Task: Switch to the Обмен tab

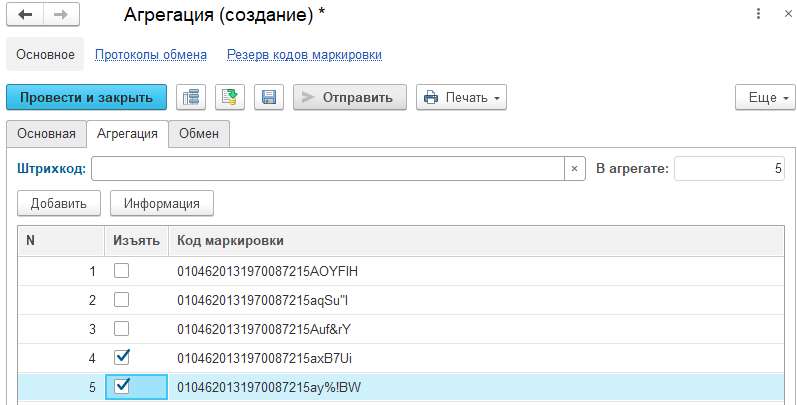Action: click(199, 133)
